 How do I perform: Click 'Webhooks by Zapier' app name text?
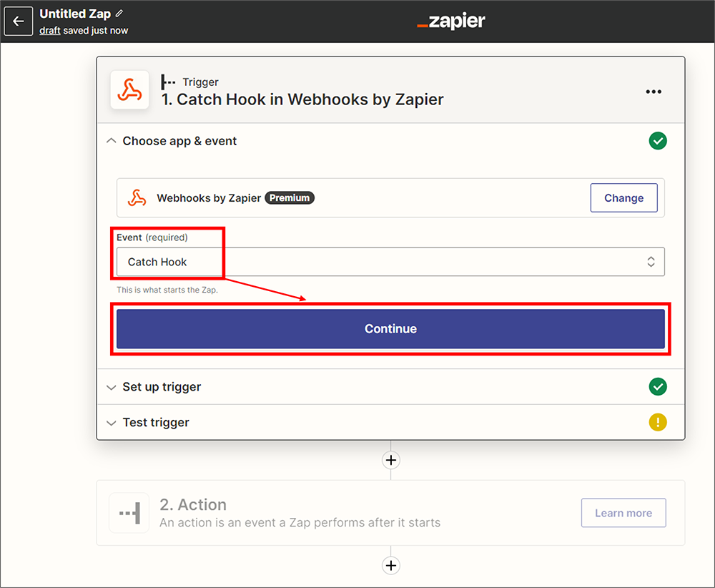click(209, 198)
